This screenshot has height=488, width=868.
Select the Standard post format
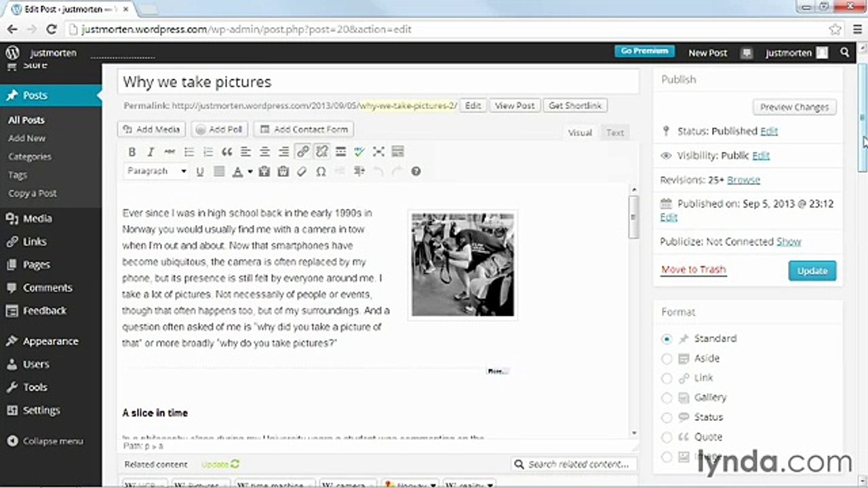(x=667, y=339)
